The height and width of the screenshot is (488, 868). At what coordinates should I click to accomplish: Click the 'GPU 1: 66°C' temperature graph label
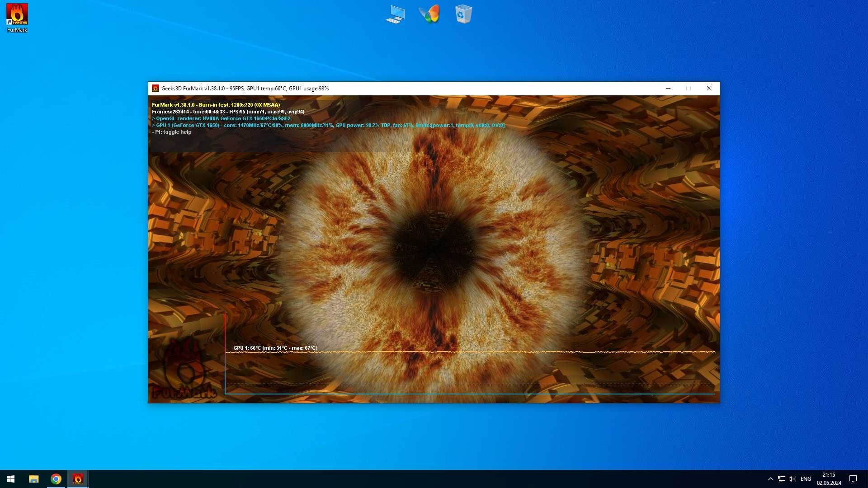pos(275,348)
